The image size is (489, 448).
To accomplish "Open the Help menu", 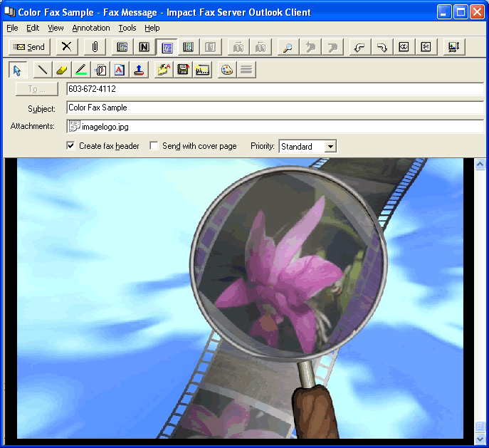I will [x=152, y=28].
